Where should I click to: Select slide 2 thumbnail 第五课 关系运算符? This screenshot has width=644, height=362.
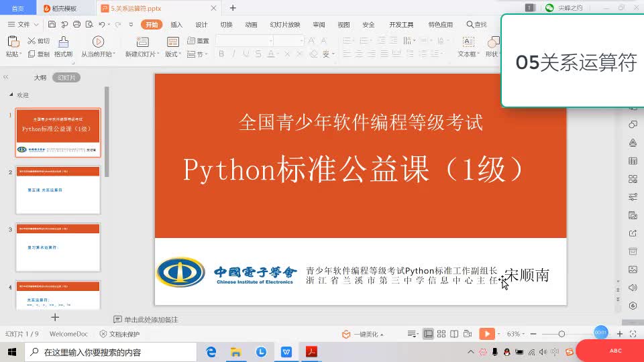pyautogui.click(x=58, y=190)
